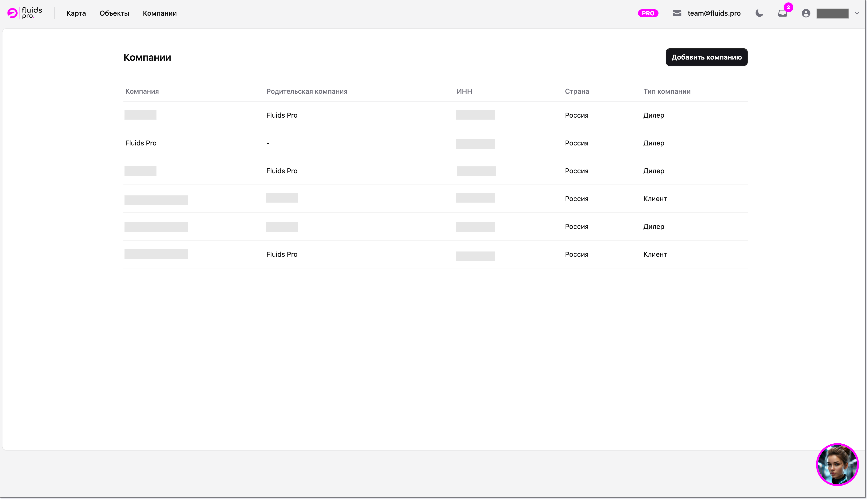Open the Объекты menu item
868x500 pixels.
[114, 13]
